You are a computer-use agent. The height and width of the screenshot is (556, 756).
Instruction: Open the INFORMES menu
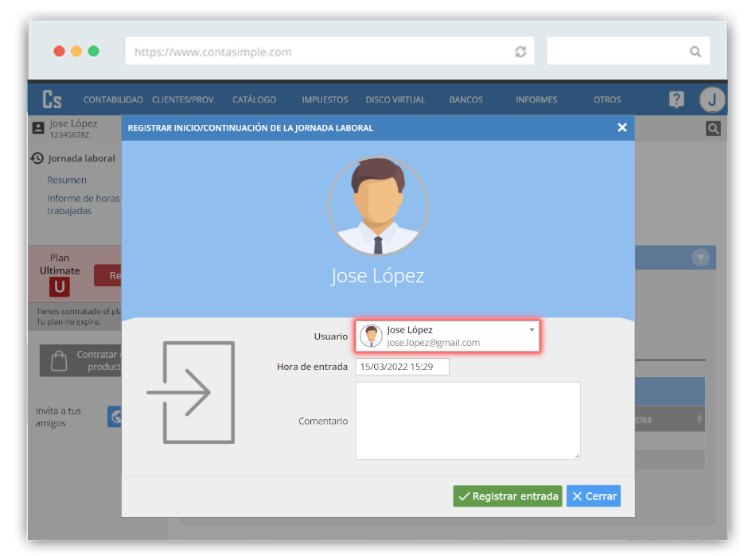pos(536,99)
